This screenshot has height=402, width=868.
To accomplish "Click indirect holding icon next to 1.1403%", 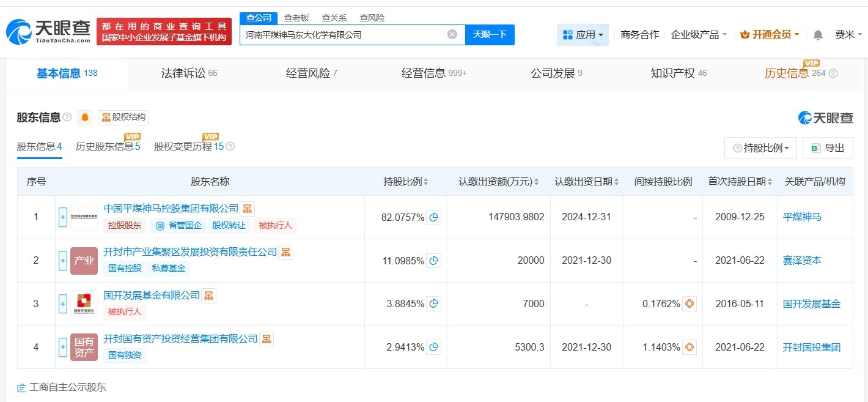I will [689, 348].
